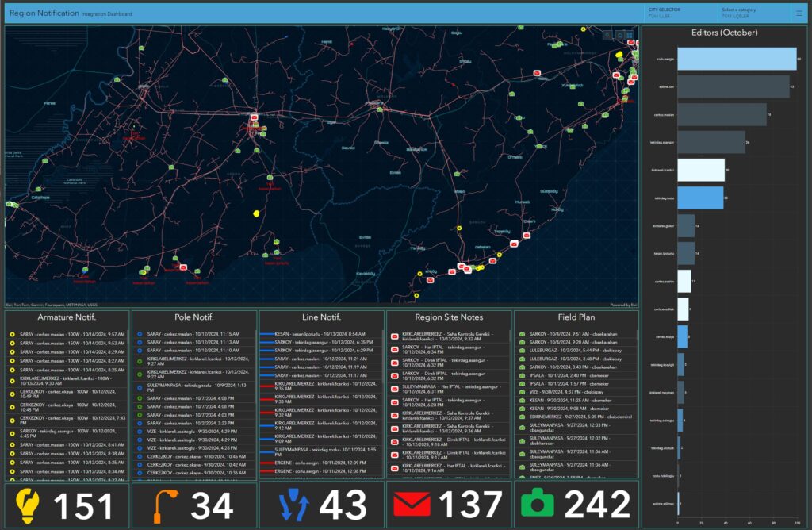Select line row SARKOY tekirdag.asangur 10/12/2024, 6:35 PM

(321, 342)
